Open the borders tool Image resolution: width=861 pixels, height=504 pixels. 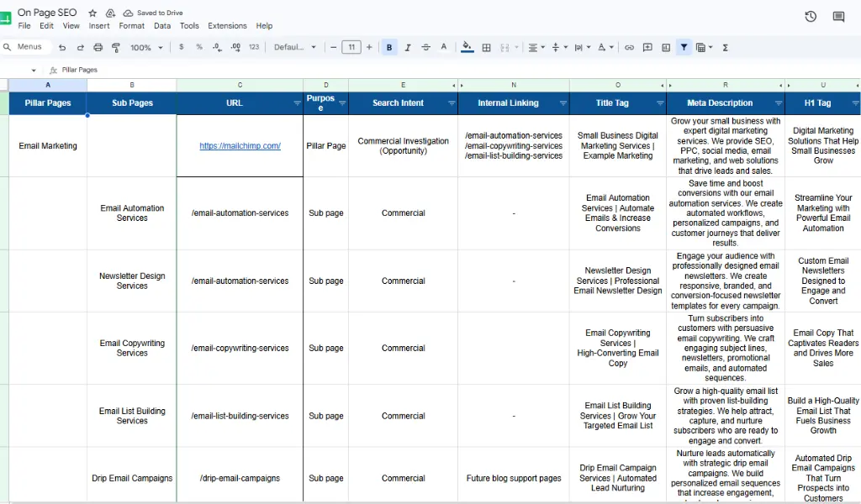[486, 48]
